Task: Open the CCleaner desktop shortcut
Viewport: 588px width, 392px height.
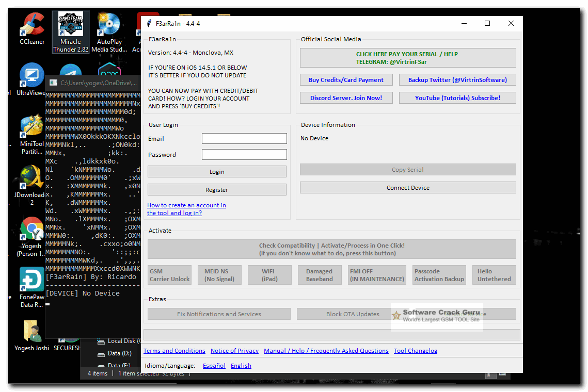Action: 32,29
